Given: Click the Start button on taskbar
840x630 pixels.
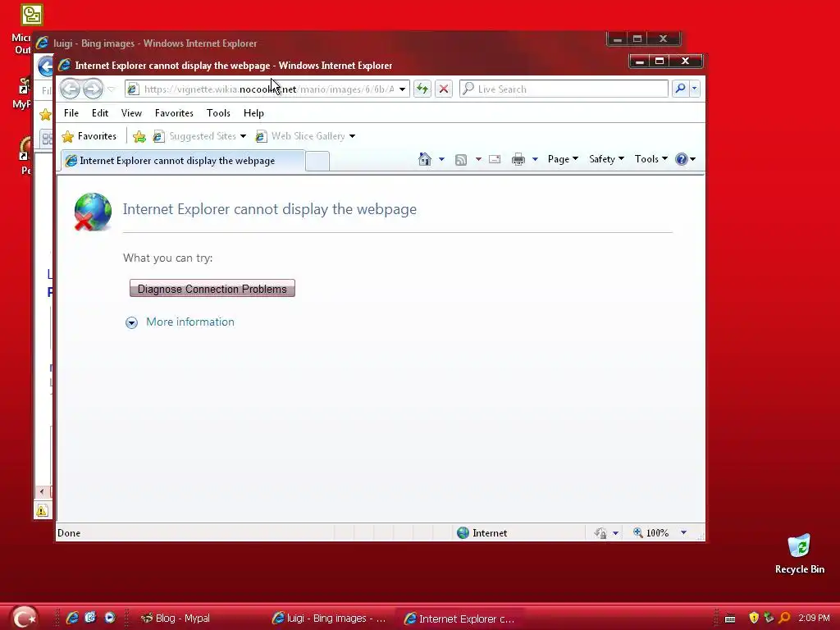Looking at the screenshot, I should 25,618.
